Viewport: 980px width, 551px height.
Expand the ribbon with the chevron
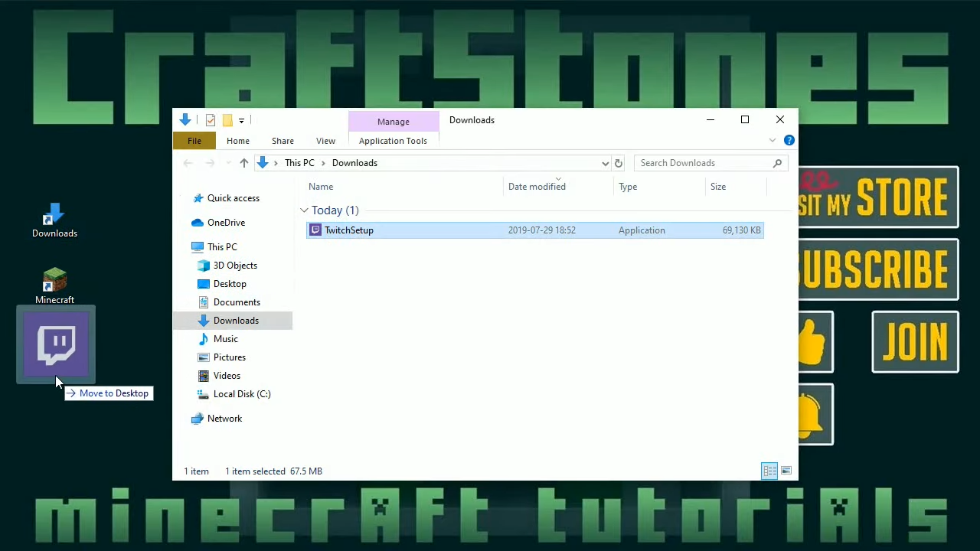point(773,141)
